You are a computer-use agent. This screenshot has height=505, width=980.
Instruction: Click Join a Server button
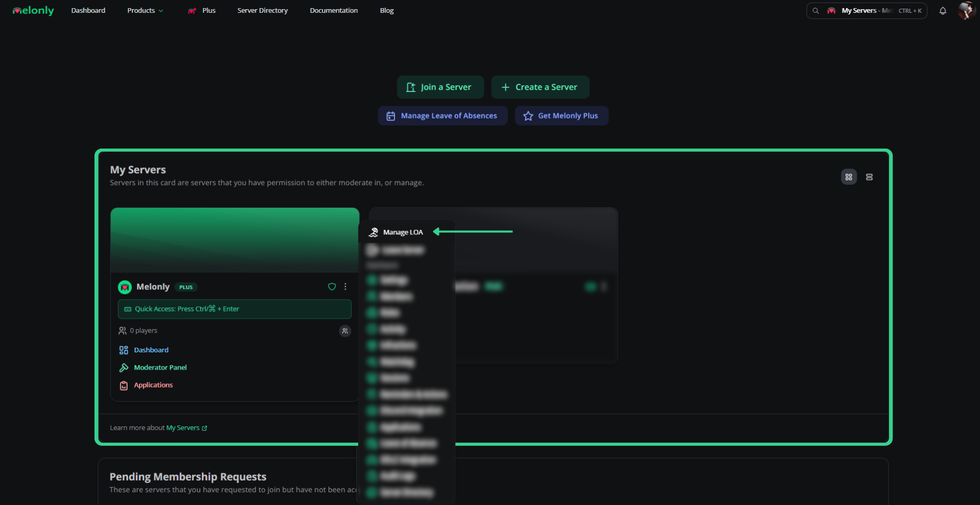click(440, 87)
